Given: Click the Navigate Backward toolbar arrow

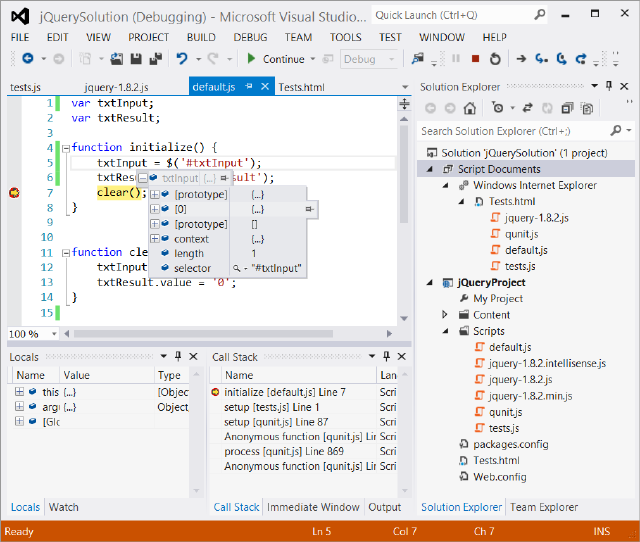Looking at the screenshot, I should pos(28,59).
